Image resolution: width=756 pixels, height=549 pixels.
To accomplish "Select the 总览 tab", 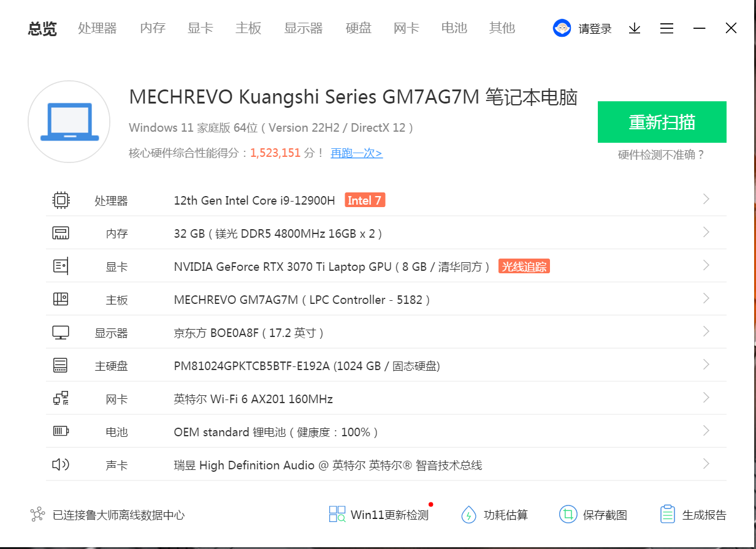I will point(42,29).
